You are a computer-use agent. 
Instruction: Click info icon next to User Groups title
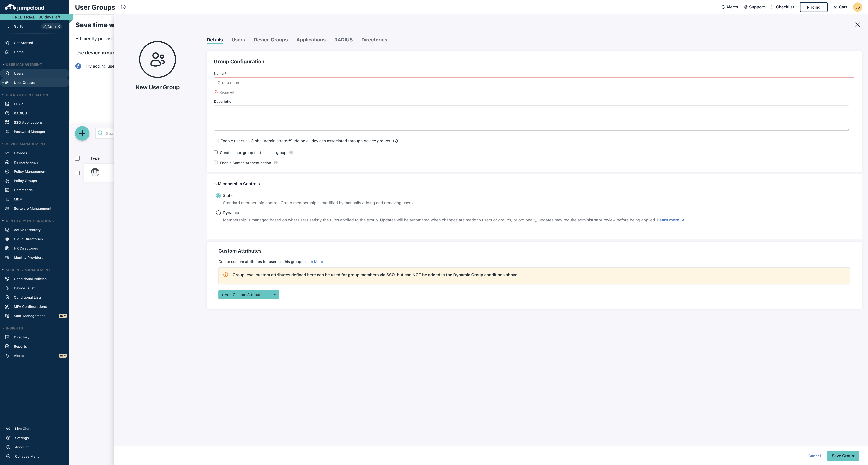(123, 7)
